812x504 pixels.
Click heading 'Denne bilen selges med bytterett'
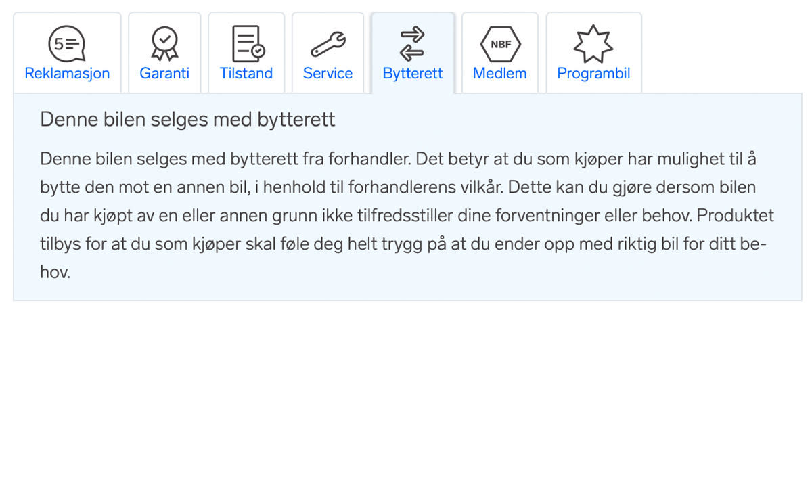point(187,120)
